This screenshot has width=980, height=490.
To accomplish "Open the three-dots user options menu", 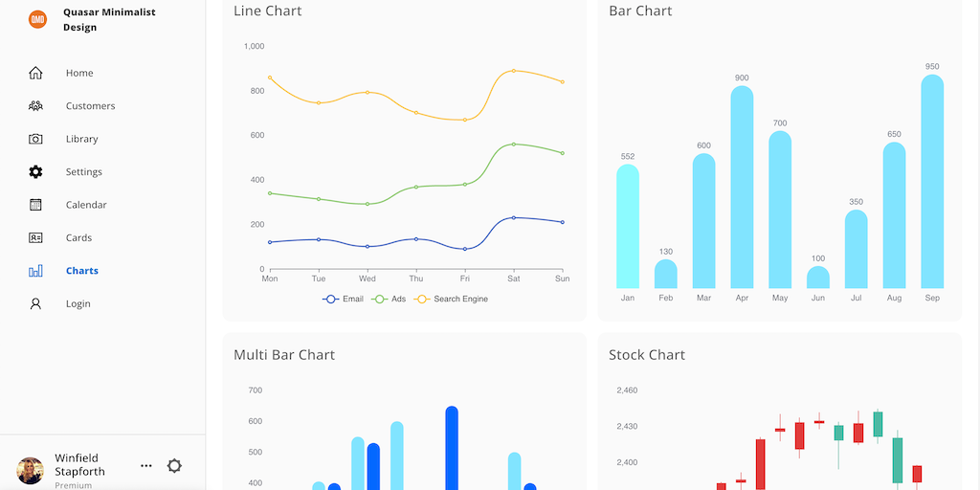I will (x=146, y=466).
